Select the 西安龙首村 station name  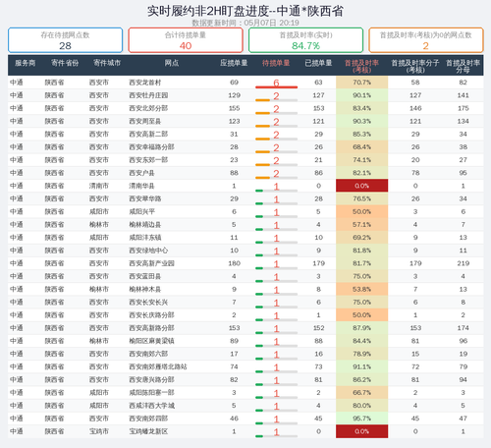[144, 83]
